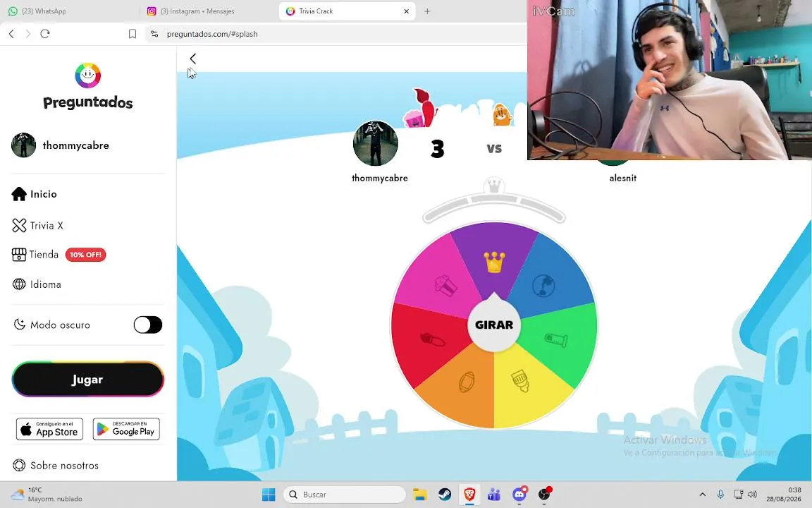Open the OBS icon on the taskbar
The width and height of the screenshot is (812, 508).
pos(544,495)
